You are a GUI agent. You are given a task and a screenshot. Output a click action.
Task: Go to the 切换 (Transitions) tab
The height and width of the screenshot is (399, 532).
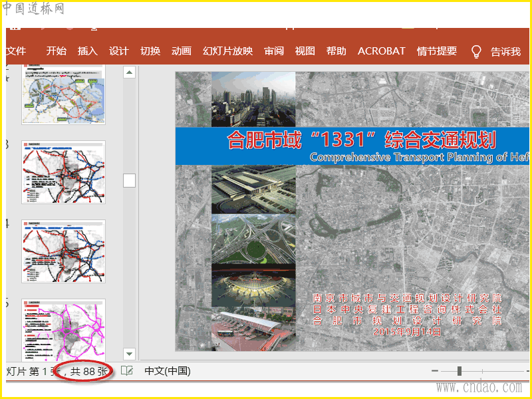(x=150, y=51)
